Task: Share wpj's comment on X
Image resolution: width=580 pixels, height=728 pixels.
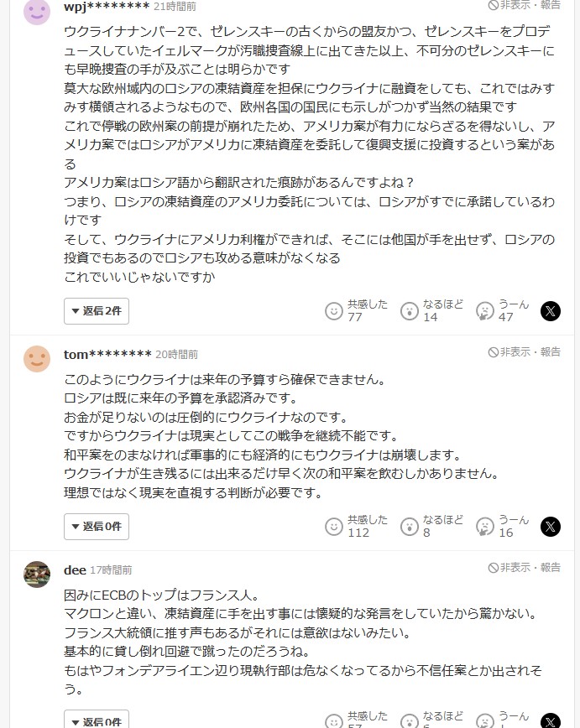Action: 550,311
